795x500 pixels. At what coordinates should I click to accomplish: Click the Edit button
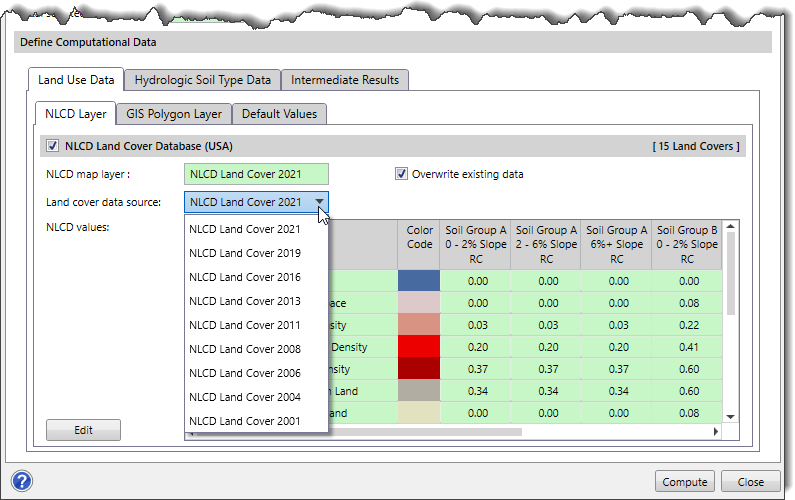(83, 430)
